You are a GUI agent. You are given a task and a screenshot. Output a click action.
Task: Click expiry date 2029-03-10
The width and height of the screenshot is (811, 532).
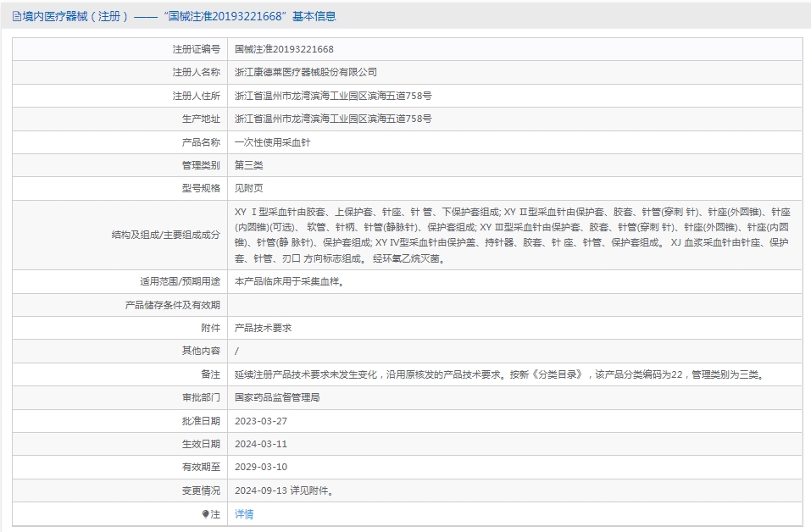(261, 467)
